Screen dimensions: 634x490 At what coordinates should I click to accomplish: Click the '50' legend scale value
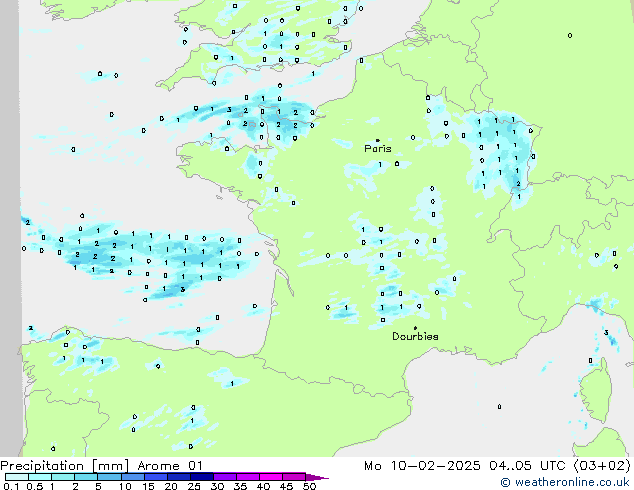tap(309, 486)
